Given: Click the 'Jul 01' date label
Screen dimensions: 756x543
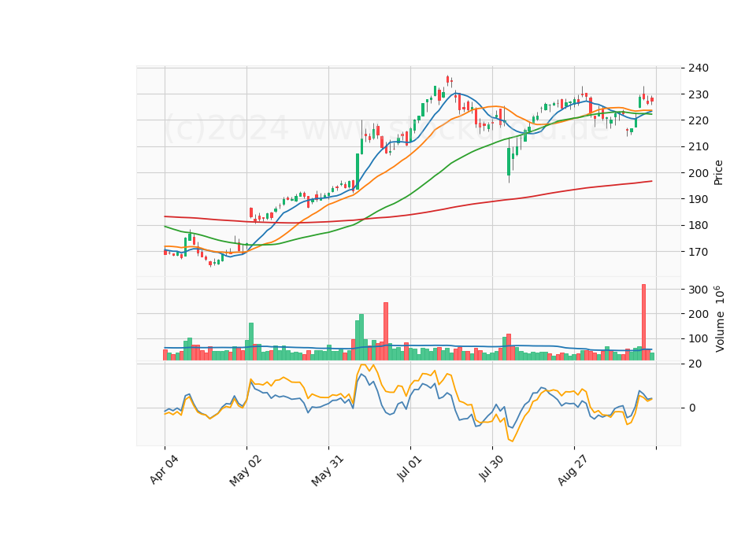Looking at the screenshot, I should (x=409, y=468).
